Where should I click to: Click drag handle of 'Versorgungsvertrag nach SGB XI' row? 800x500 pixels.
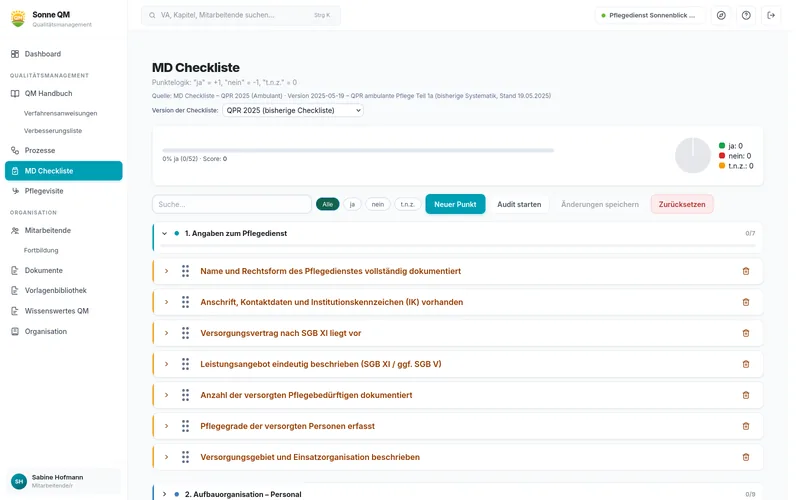coord(185,333)
